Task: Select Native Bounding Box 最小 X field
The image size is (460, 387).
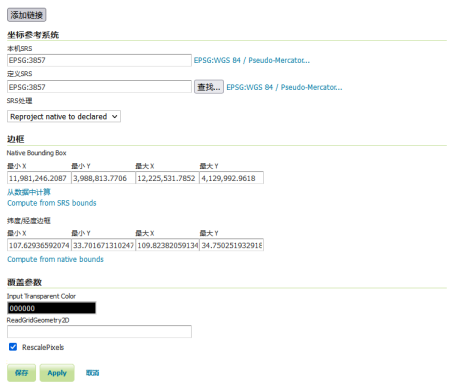Action: coord(39,178)
